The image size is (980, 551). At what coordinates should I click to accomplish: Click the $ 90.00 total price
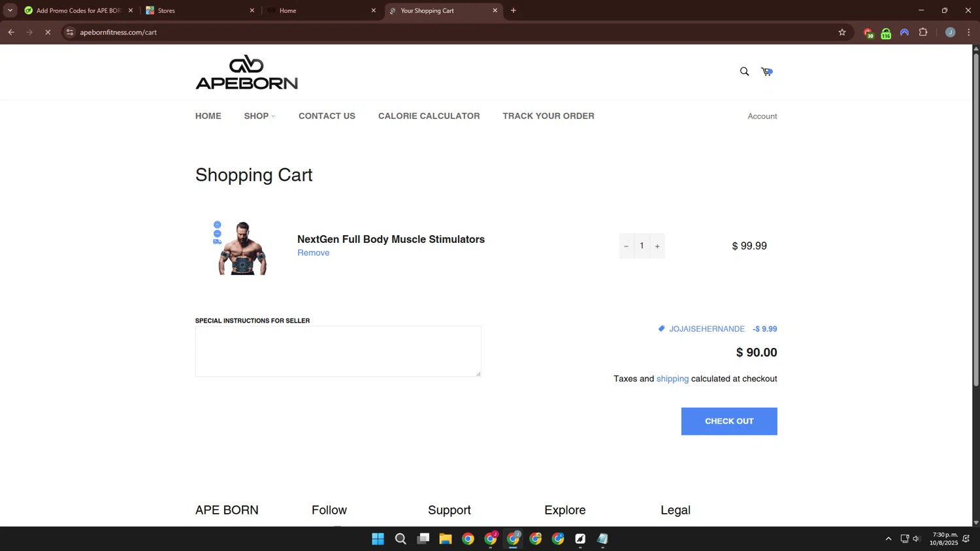click(x=757, y=353)
